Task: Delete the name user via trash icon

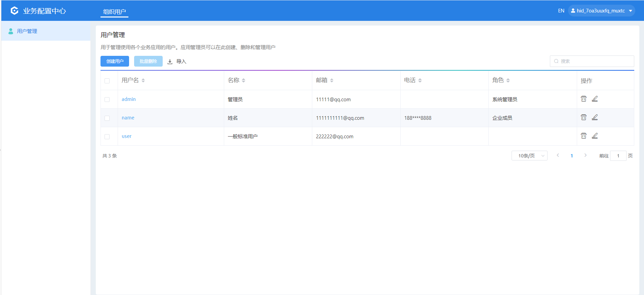Action: point(583,117)
